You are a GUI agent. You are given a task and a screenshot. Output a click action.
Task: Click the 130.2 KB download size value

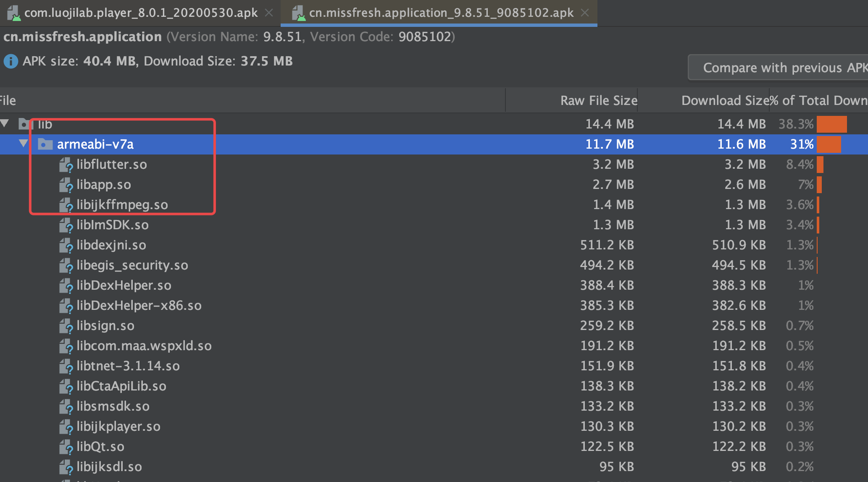point(739,426)
